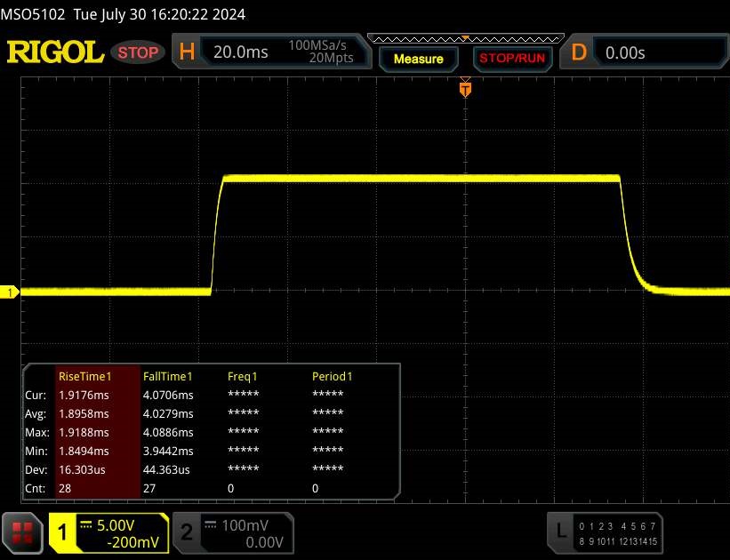Image resolution: width=730 pixels, height=560 pixels.
Task: Open horizontal timebase 20.0ms settings
Action: tap(240, 52)
